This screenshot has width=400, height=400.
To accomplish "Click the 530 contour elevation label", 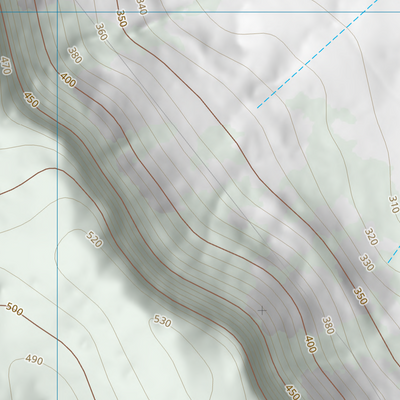I will [162, 321].
